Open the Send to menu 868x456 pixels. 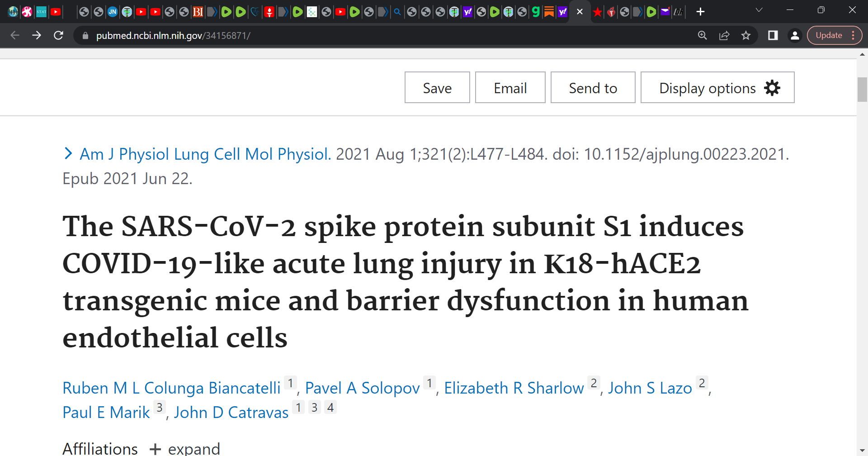(593, 87)
